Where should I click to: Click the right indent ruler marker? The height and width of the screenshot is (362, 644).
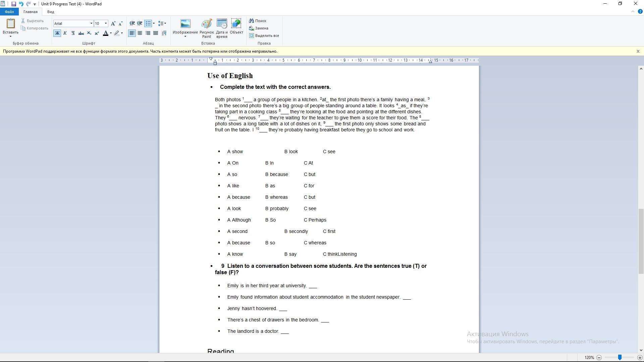[x=430, y=62]
